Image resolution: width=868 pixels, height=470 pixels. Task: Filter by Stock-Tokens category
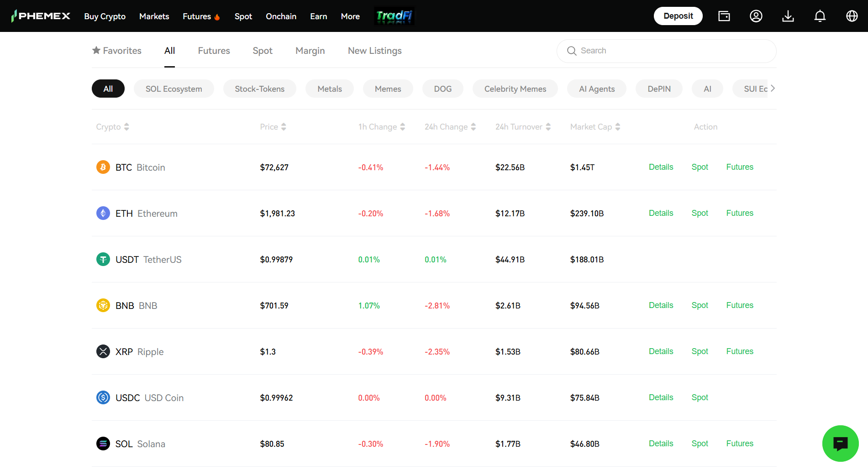[x=260, y=89]
